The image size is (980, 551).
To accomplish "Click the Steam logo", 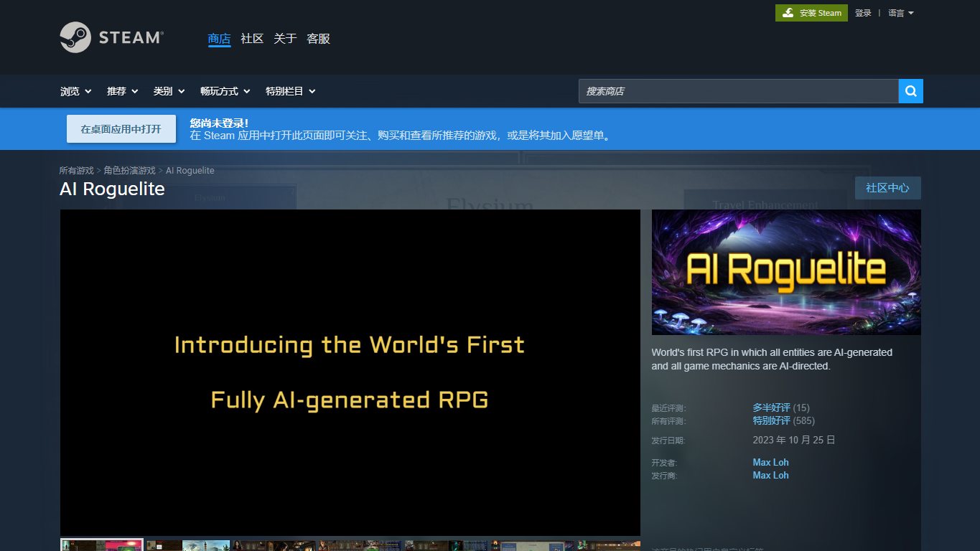I will coord(112,37).
